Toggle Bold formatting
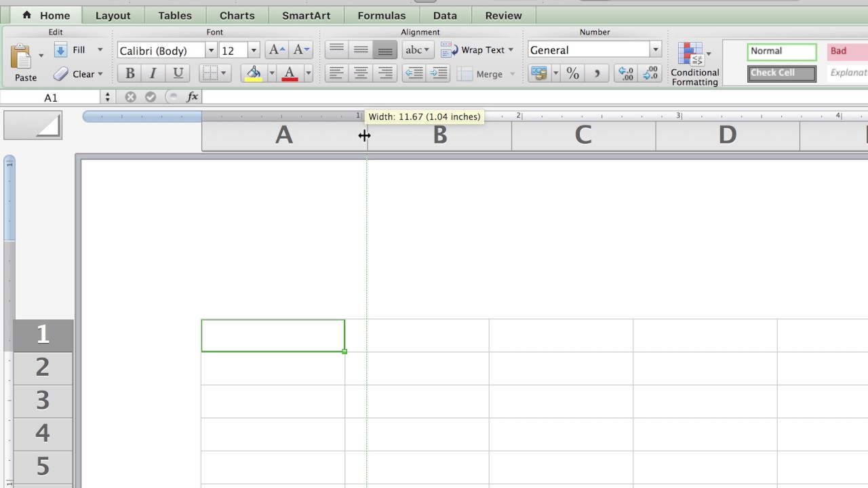This screenshot has width=868, height=488. (130, 74)
